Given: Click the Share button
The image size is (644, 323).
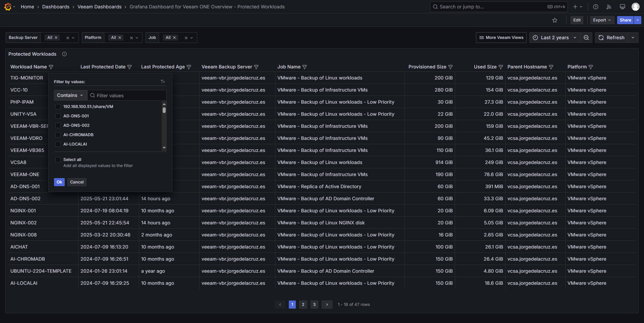Looking at the screenshot, I should 626,20.
